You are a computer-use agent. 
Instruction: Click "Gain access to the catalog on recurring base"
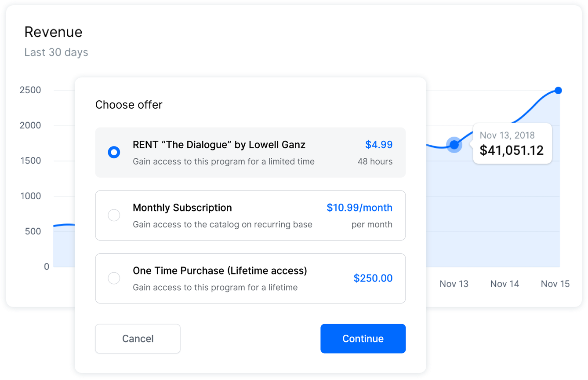click(x=222, y=224)
